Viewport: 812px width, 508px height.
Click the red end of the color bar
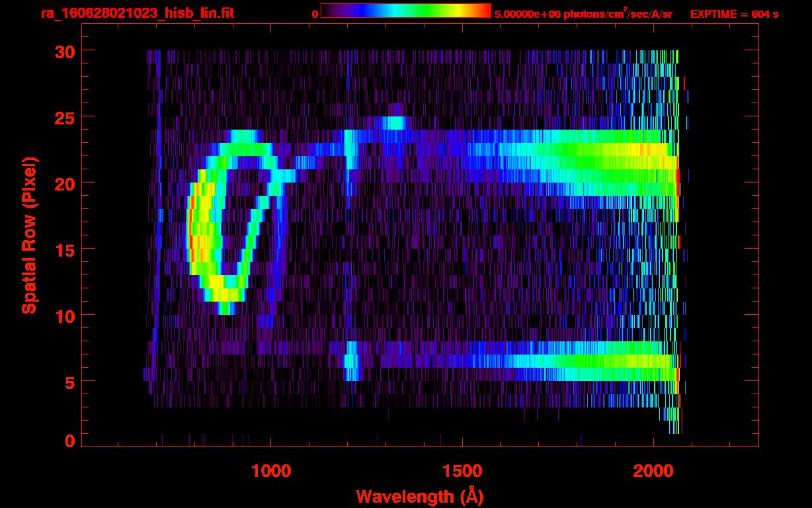click(x=485, y=11)
